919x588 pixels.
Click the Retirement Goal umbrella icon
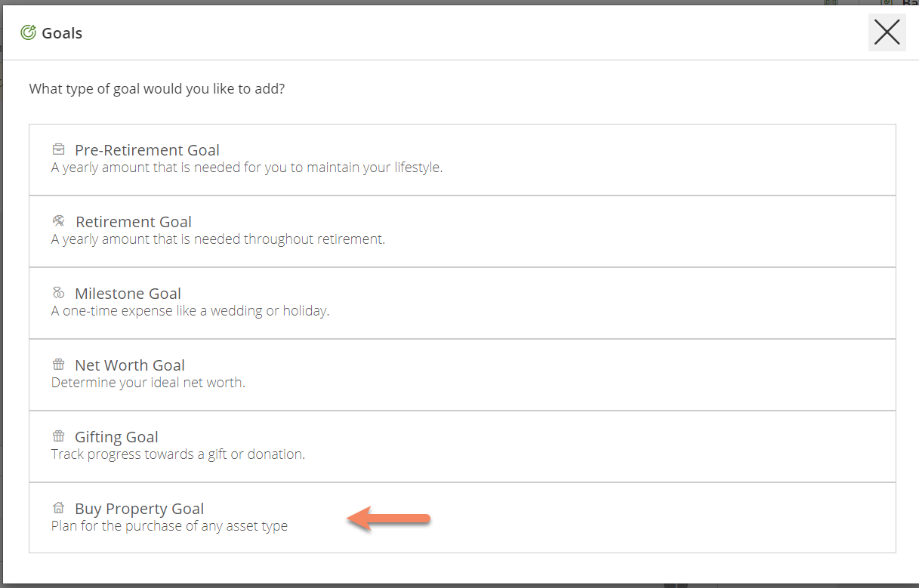pos(58,221)
